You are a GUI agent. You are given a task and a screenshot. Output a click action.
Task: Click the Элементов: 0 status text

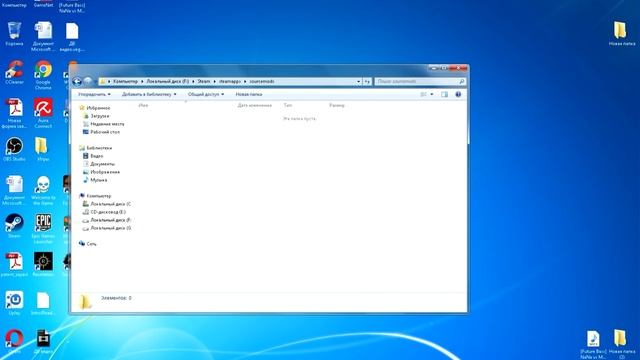pyautogui.click(x=116, y=298)
